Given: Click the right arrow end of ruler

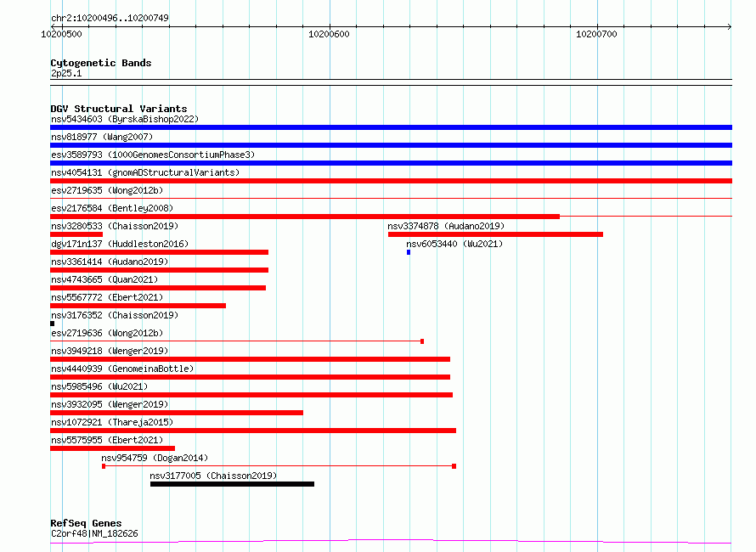Looking at the screenshot, I should coord(729,27).
